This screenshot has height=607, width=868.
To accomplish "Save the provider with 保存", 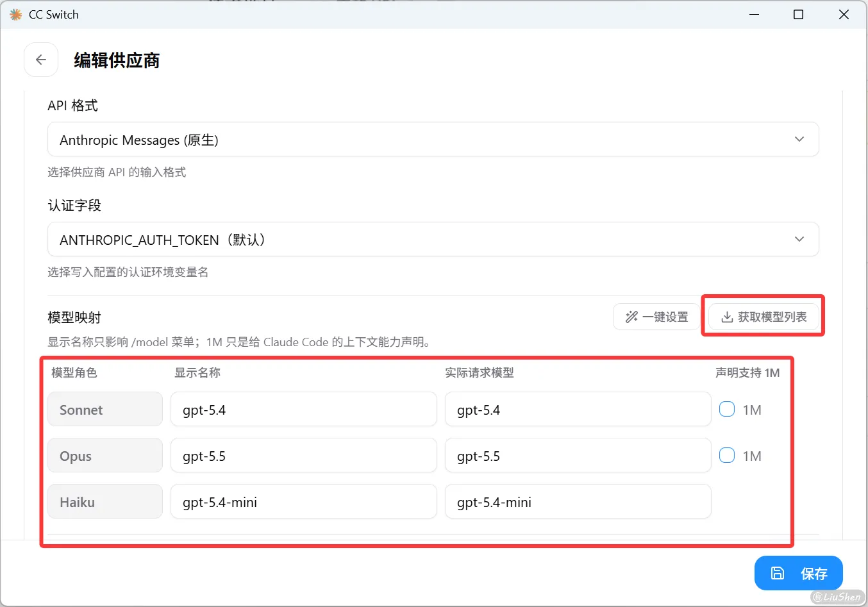I will pos(799,573).
